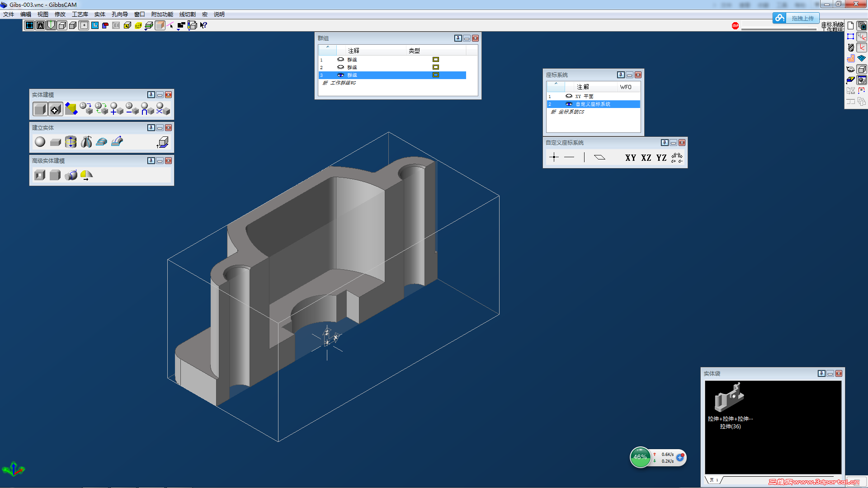
Task: Click the fillet round-edge solid icon
Action: 55,175
